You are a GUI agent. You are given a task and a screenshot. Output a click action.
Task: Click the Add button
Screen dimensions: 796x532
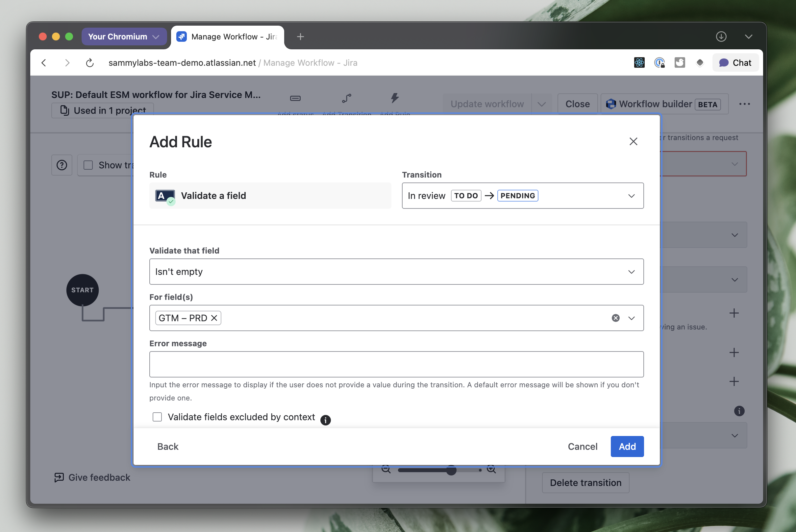[x=627, y=446]
